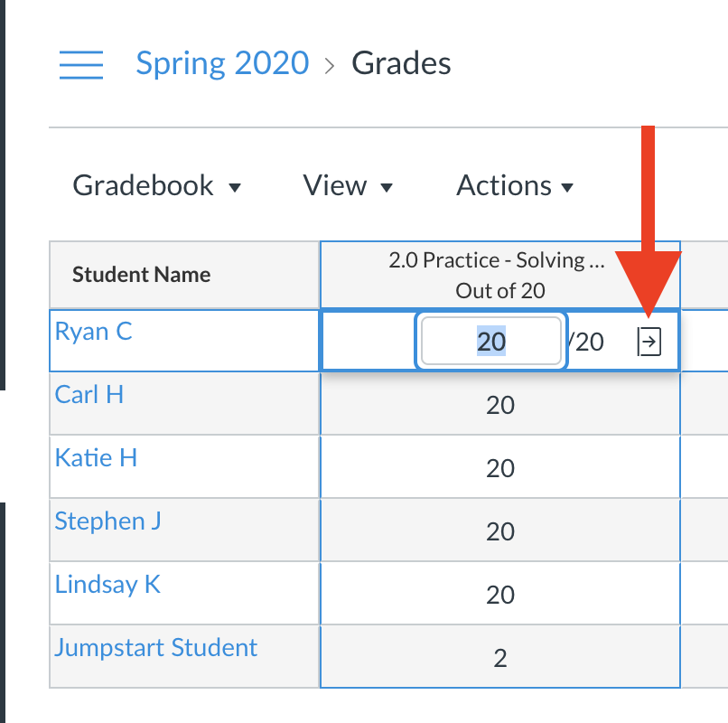Click Ryan C's grade input field
728x723 pixels.
tap(491, 340)
